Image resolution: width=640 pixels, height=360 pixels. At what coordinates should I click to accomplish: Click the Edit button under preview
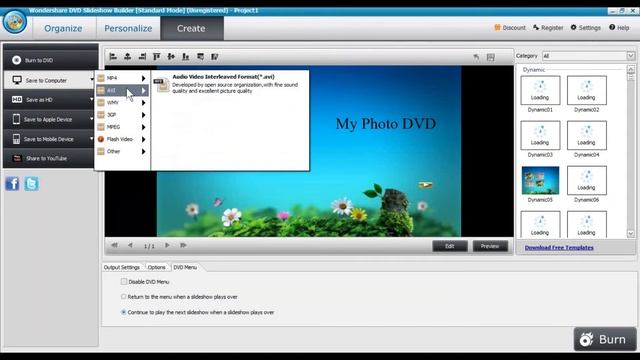pos(450,246)
